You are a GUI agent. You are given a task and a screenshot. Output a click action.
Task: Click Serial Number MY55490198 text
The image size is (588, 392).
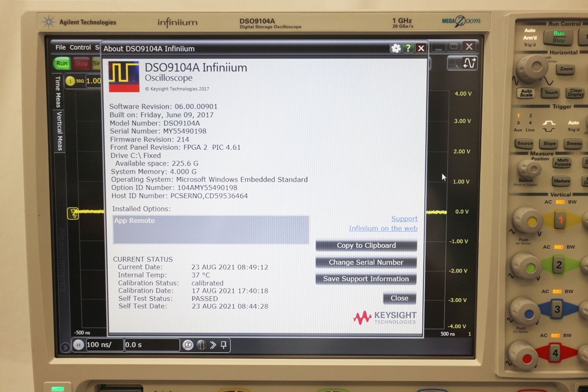click(x=158, y=131)
